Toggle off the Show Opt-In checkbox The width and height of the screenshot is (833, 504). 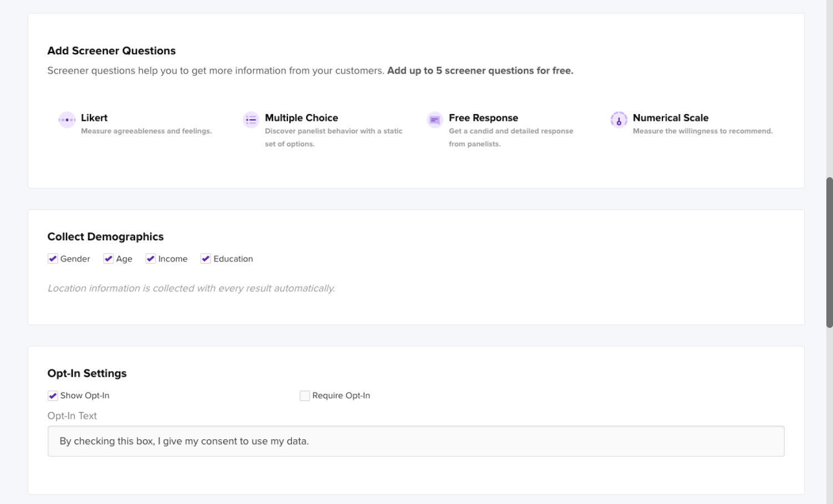pyautogui.click(x=53, y=395)
